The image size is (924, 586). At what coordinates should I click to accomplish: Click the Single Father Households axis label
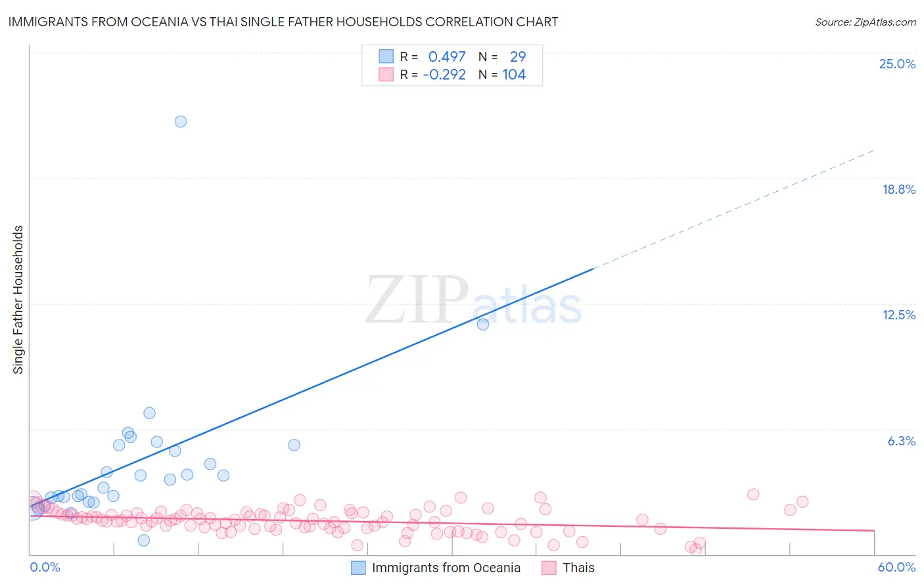click(18, 300)
